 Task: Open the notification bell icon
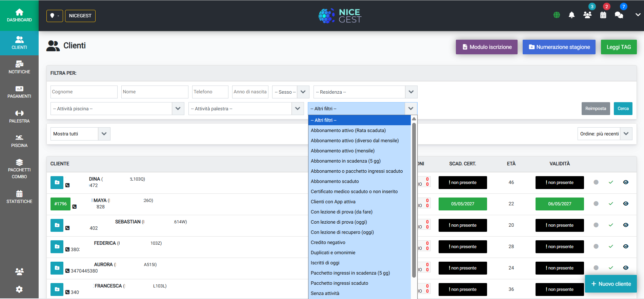point(571,15)
